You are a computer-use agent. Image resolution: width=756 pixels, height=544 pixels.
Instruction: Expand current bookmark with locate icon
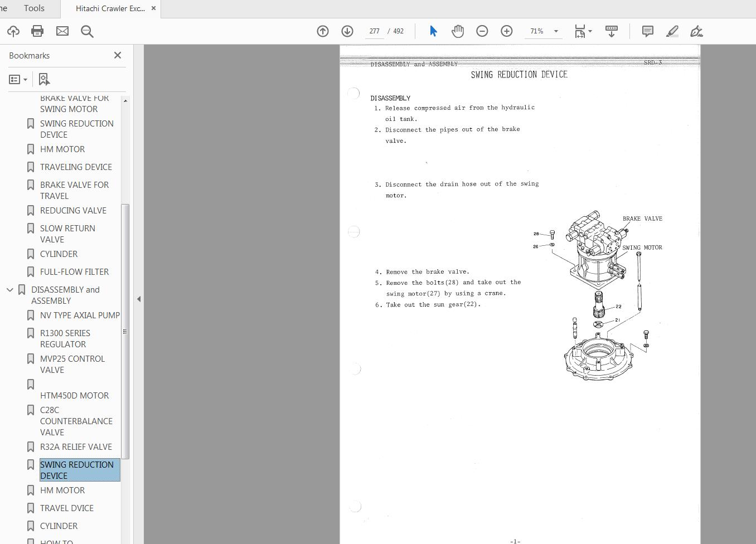(x=44, y=79)
